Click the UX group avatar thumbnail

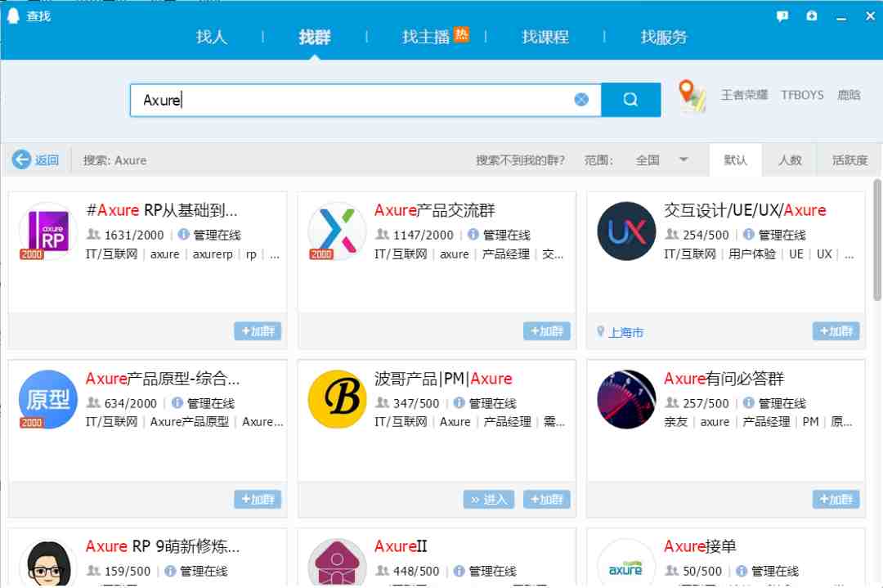tap(626, 231)
